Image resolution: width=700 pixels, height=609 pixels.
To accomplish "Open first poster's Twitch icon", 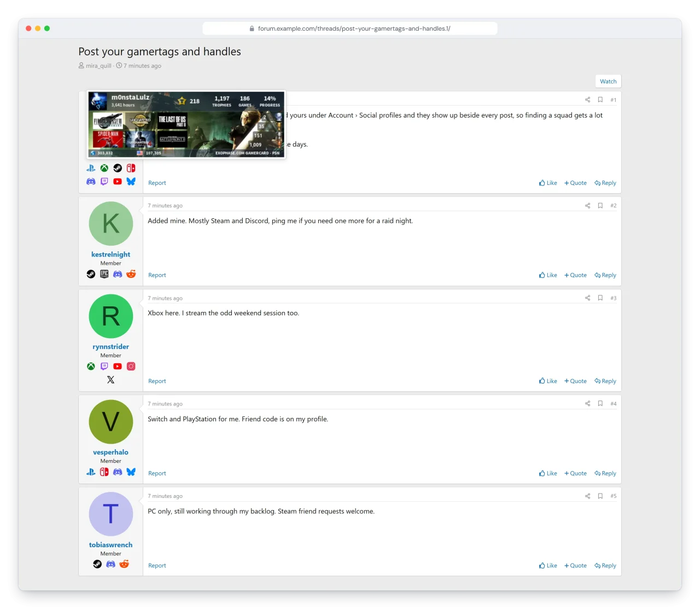I will tap(104, 182).
